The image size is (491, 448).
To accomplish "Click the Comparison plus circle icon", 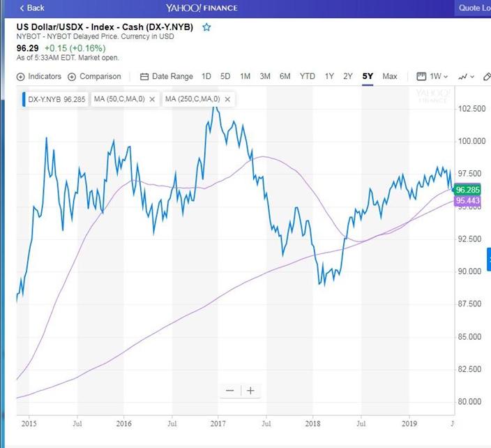I will [x=72, y=77].
